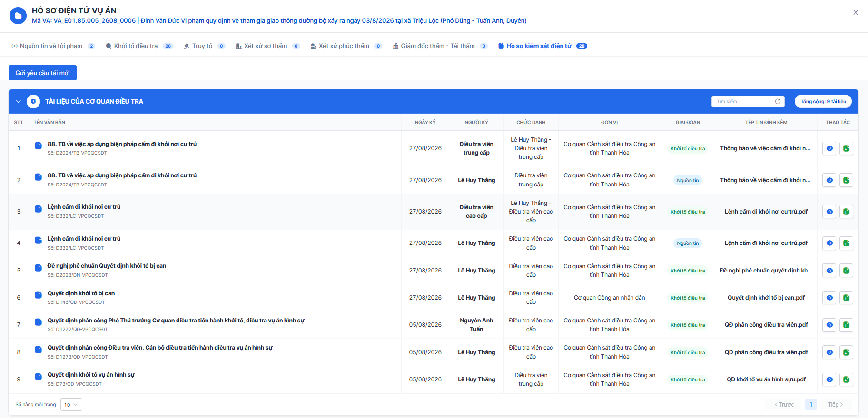Image resolution: width=868 pixels, height=418 pixels.
Task: View the attachment in row 9
Action: coord(829,379)
